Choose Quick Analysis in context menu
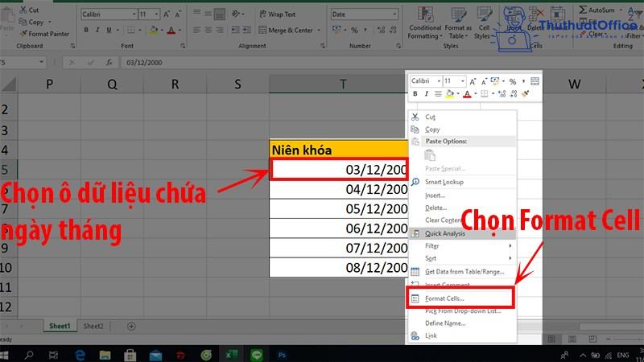644x362 pixels. click(462, 233)
